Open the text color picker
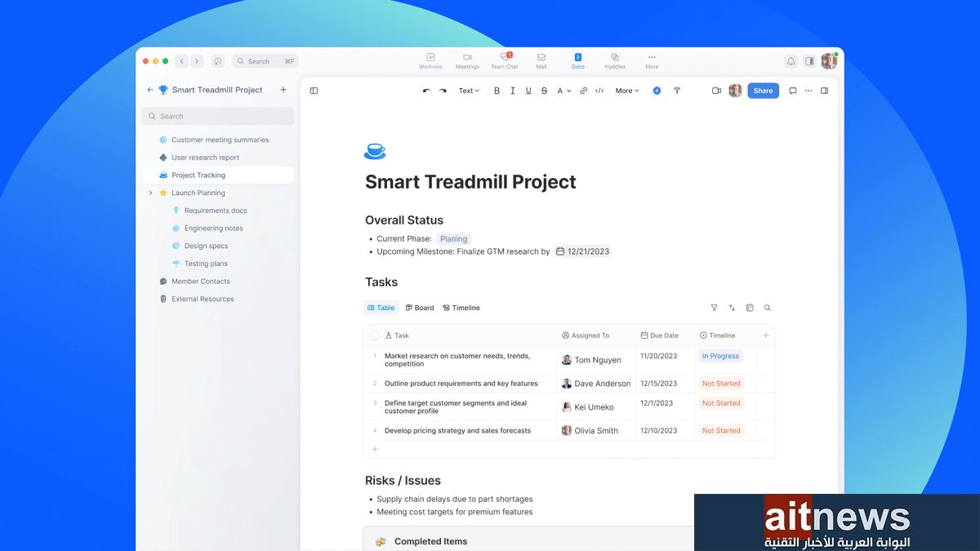This screenshot has height=551, width=980. tap(563, 91)
